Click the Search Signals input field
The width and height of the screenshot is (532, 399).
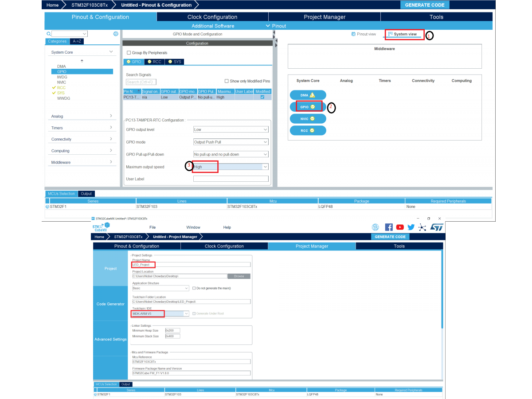(141, 82)
